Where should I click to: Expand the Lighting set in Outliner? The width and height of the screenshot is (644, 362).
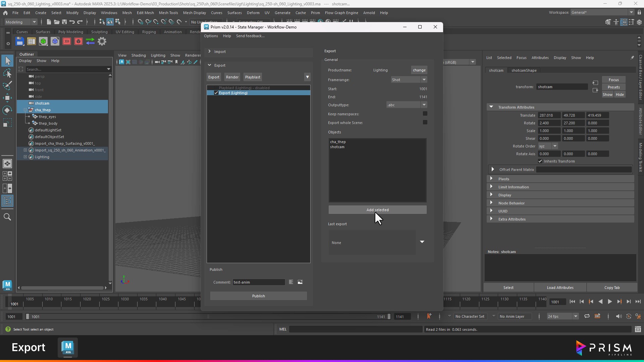pyautogui.click(x=25, y=157)
